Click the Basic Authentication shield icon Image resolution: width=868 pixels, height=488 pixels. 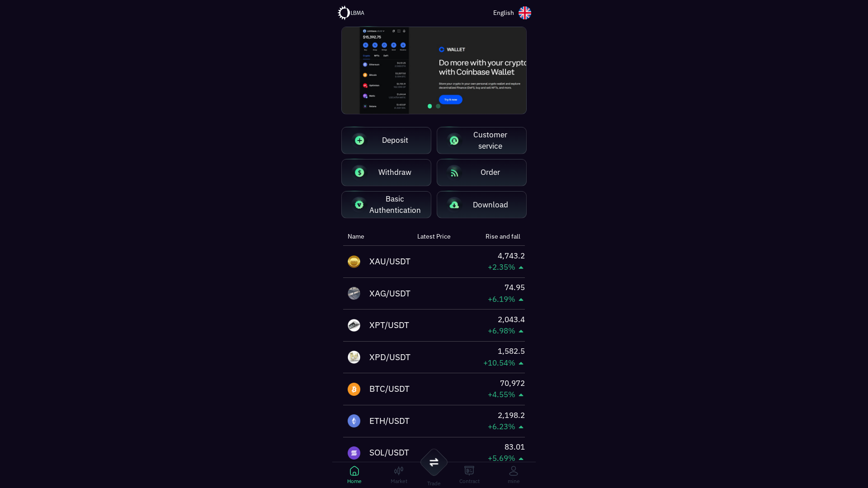(x=359, y=204)
